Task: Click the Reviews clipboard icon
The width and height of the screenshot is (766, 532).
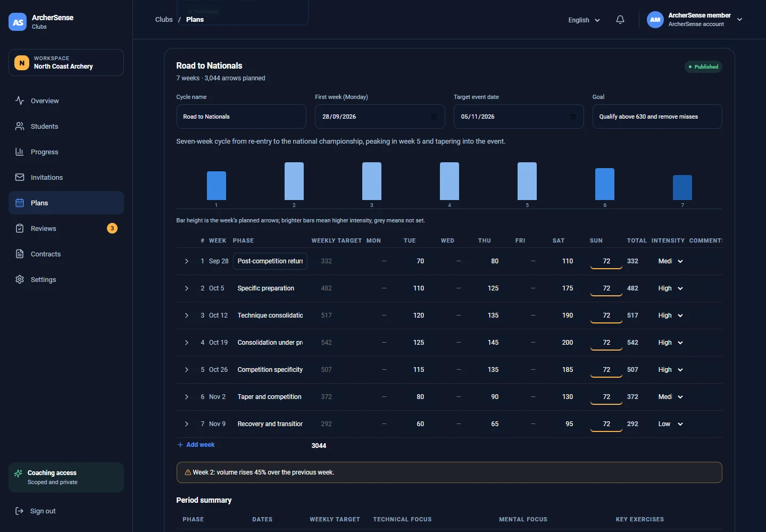Action: coord(20,228)
